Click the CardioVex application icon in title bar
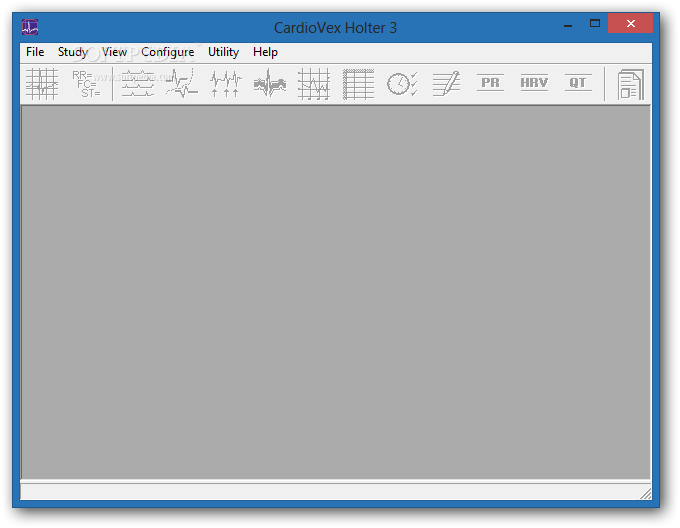 click(x=30, y=27)
